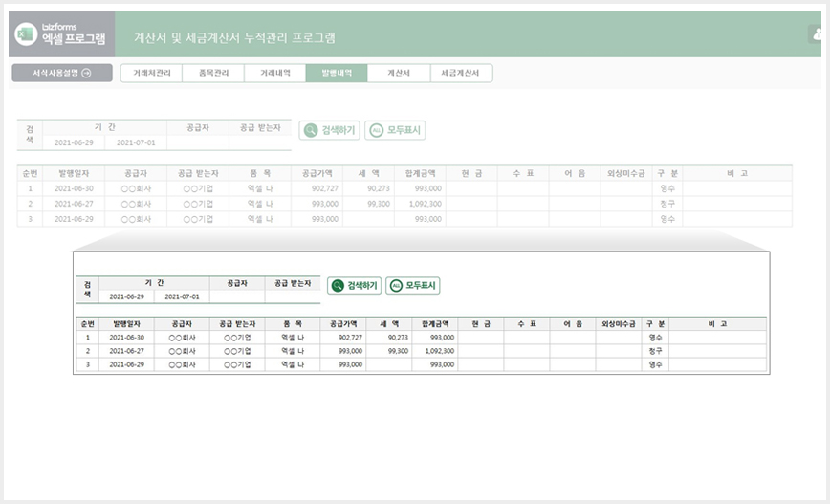Click end date 2021-07-01 search field, faded upper sheet
This screenshot has width=830, height=504.
tap(136, 142)
